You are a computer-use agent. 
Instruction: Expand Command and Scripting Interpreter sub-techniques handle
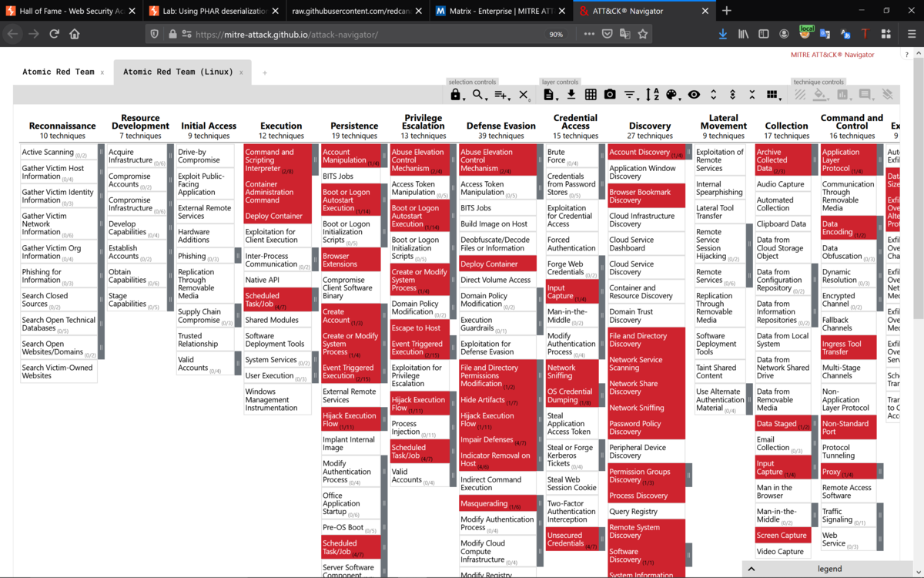tap(316, 160)
